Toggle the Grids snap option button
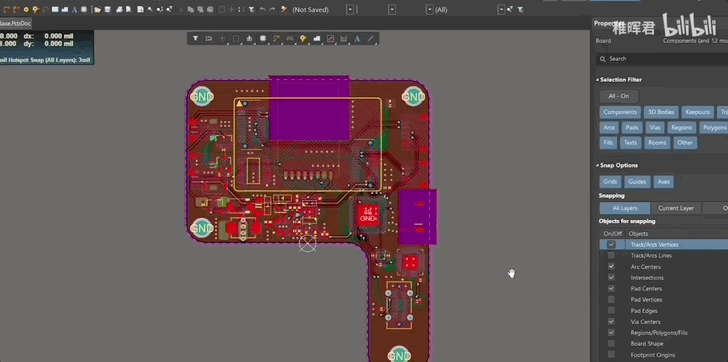This screenshot has width=728, height=362. pos(610,182)
